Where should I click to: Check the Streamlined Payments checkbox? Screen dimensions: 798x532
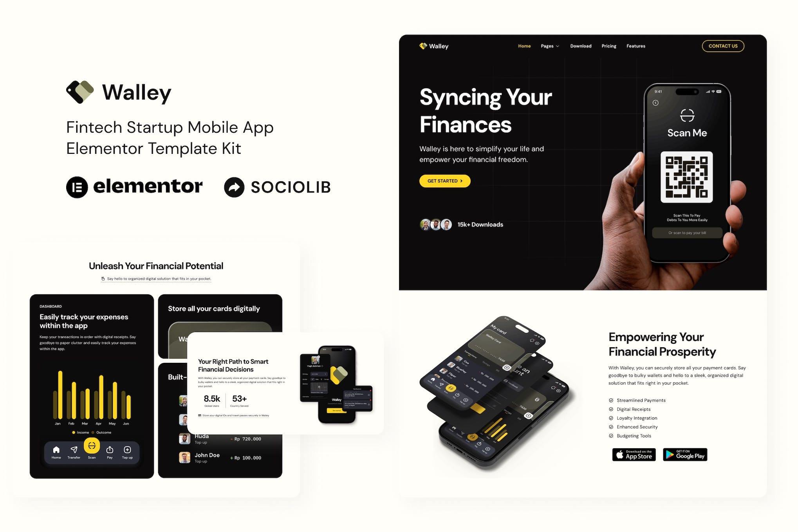click(610, 400)
